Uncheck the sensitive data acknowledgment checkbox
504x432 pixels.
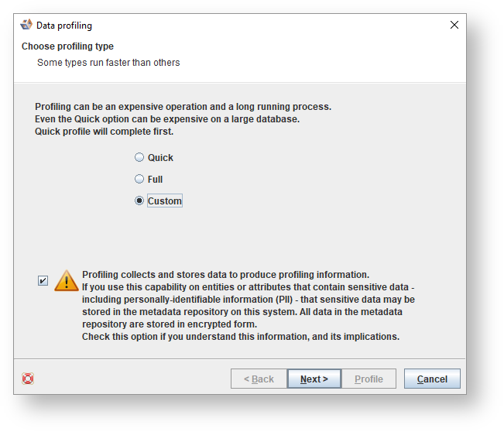pos(43,281)
